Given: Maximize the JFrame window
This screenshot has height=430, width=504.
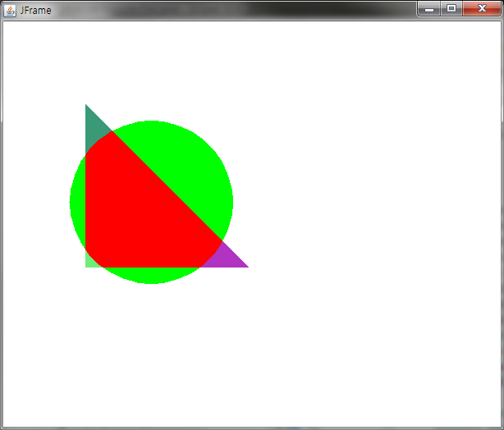Looking at the screenshot, I should (451, 8).
